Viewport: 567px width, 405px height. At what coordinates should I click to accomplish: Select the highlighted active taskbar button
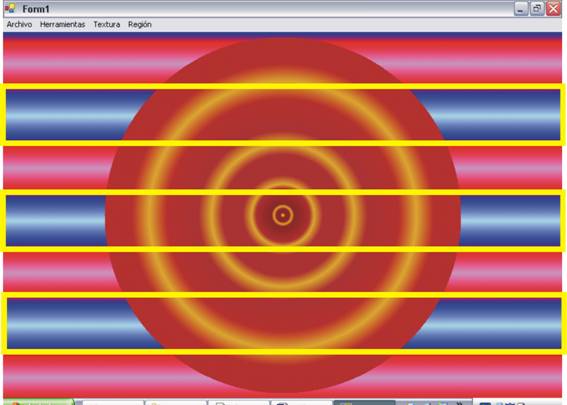click(x=364, y=402)
